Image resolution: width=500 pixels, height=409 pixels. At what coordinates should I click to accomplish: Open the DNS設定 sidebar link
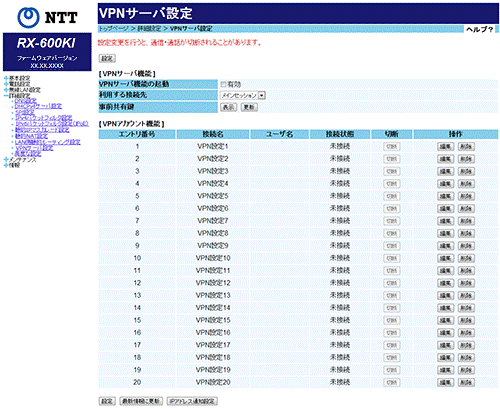pos(25,101)
